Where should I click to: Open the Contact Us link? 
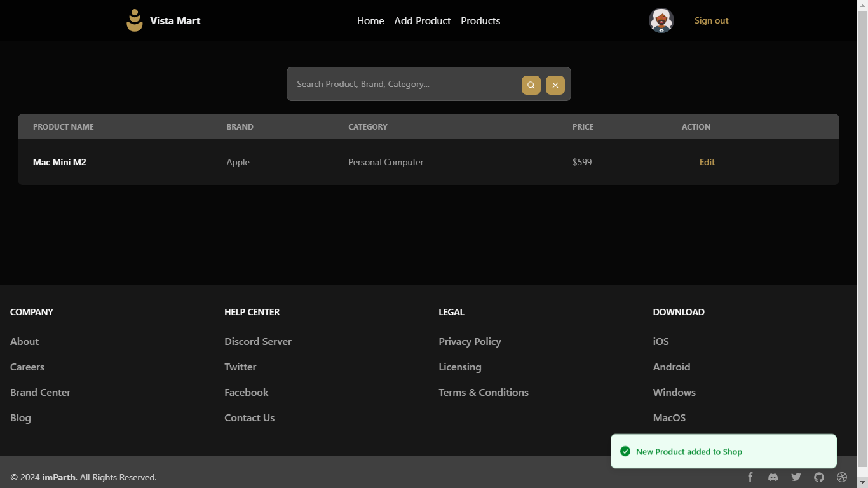[250, 417]
